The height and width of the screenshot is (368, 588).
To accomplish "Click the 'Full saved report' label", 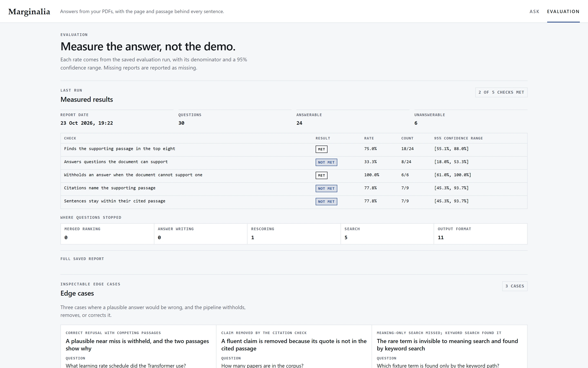I will click(82, 259).
